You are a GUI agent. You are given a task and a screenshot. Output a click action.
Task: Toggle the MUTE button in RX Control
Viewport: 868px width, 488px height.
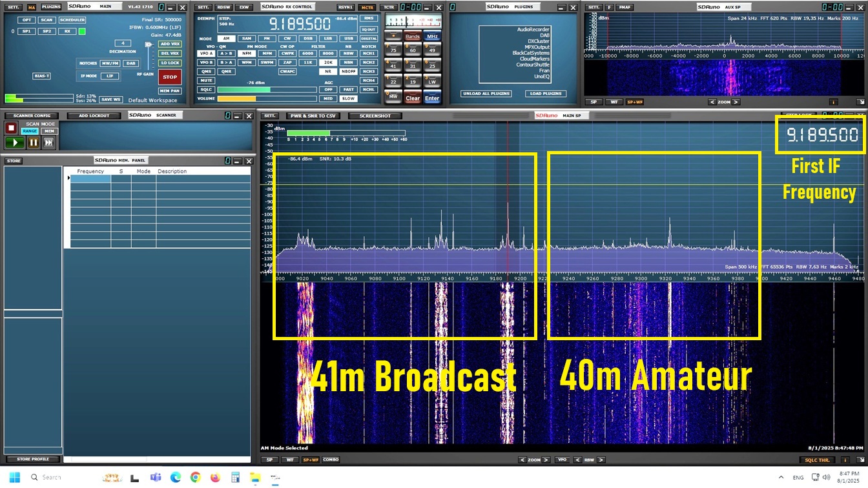[x=206, y=81]
